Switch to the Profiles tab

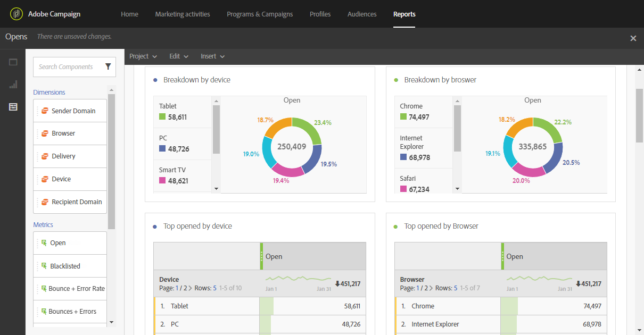320,14
